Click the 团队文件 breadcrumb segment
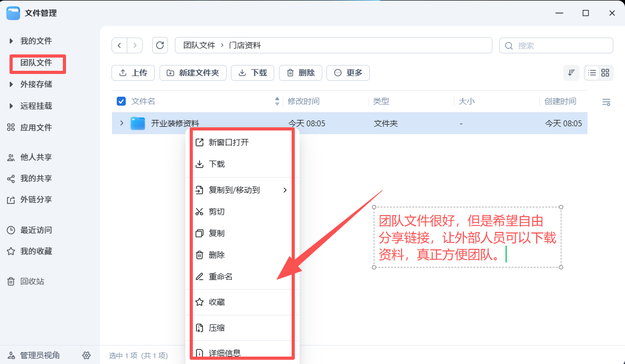The height and width of the screenshot is (364, 625). click(199, 45)
